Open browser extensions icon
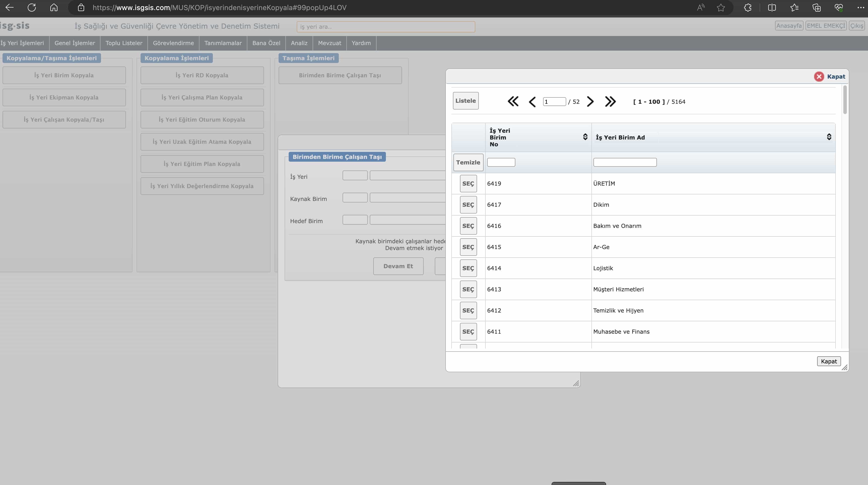This screenshot has width=868, height=485. tap(748, 8)
